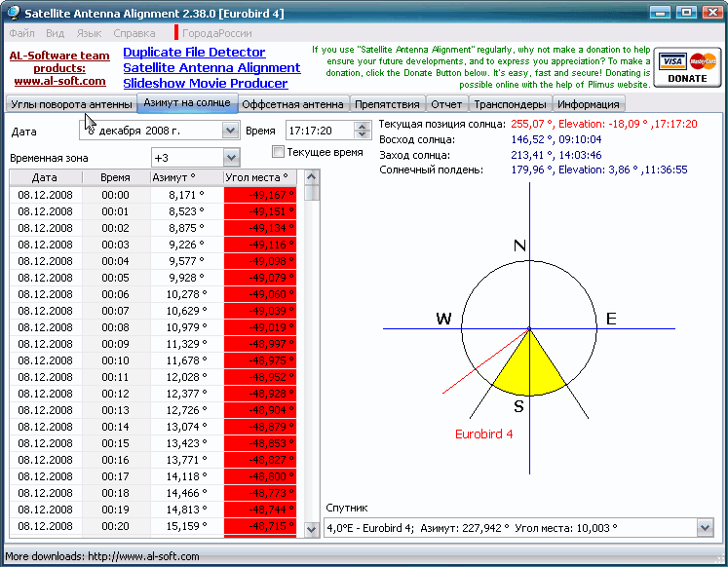Click the VISA MasterCard DONATE button

click(x=687, y=68)
